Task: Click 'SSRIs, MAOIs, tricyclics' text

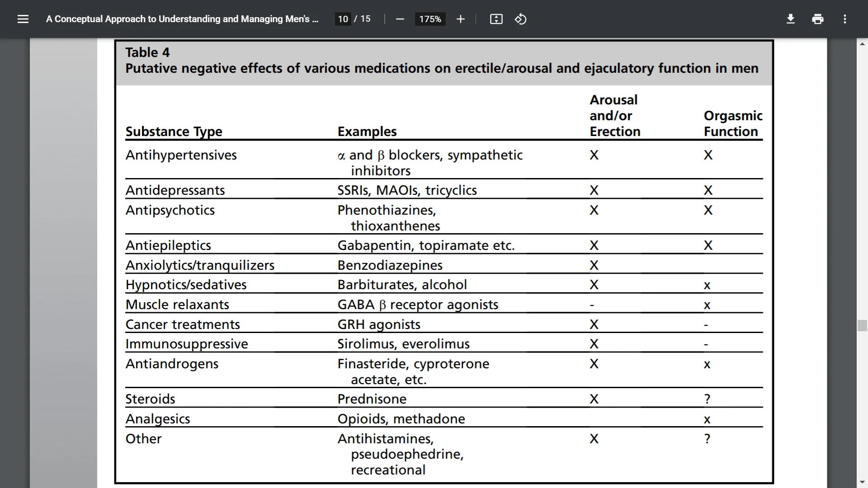Action: point(407,190)
